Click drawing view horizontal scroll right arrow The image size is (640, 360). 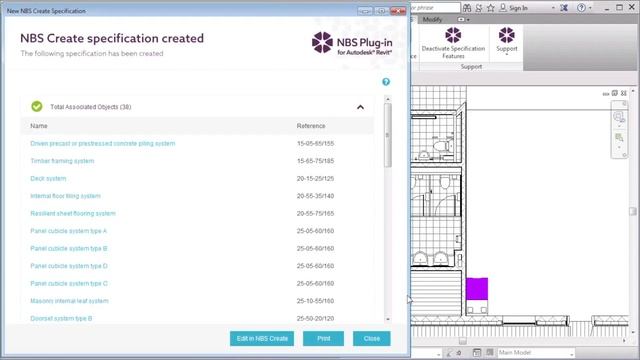click(x=624, y=340)
